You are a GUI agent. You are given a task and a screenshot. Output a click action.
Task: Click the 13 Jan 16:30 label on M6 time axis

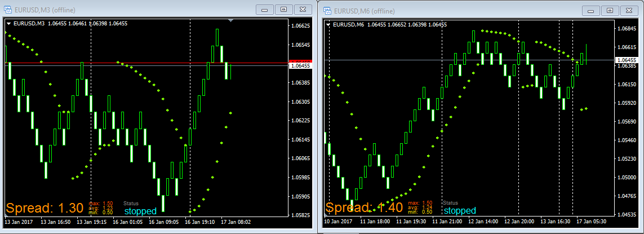555,222
